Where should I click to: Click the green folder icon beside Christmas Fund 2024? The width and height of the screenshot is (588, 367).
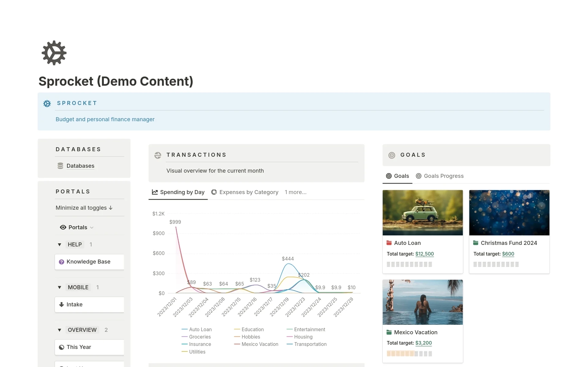click(x=476, y=243)
